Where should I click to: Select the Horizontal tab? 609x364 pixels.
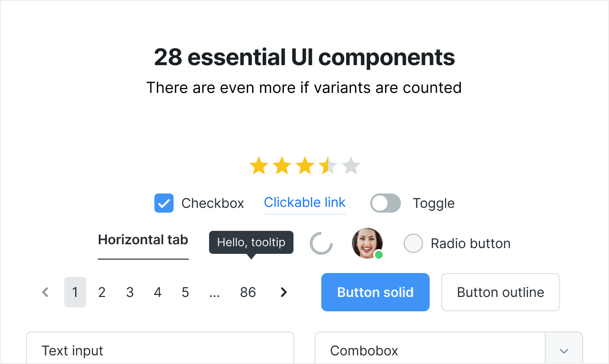(143, 240)
